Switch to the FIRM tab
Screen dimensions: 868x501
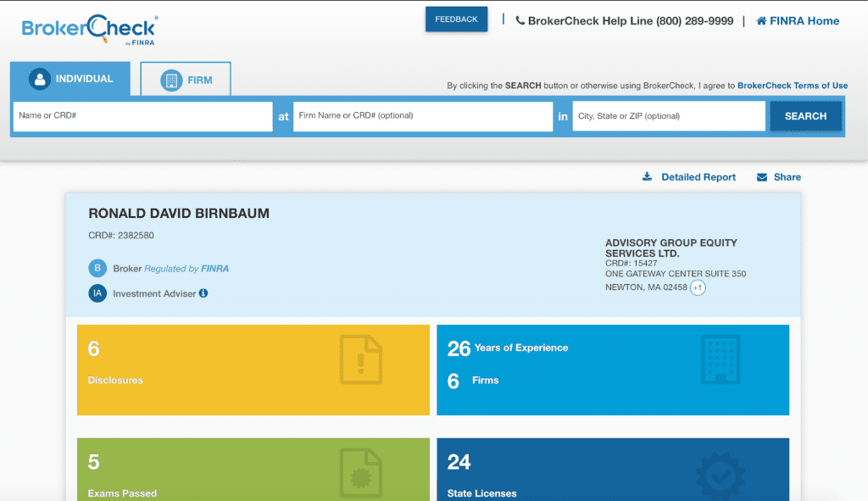pos(186,79)
